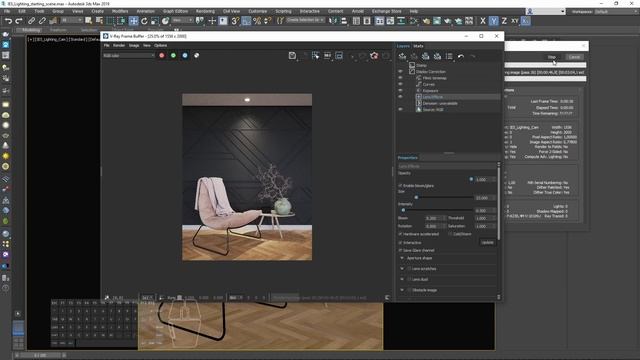Toggle the Save glare channel checkbox
Viewport: 640px width, 360px height.
pos(400,250)
